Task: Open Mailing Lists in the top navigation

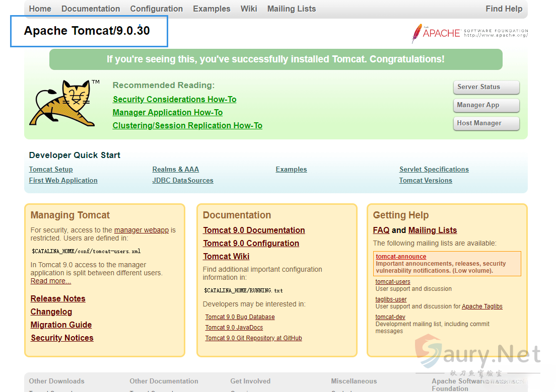Action: [292, 9]
